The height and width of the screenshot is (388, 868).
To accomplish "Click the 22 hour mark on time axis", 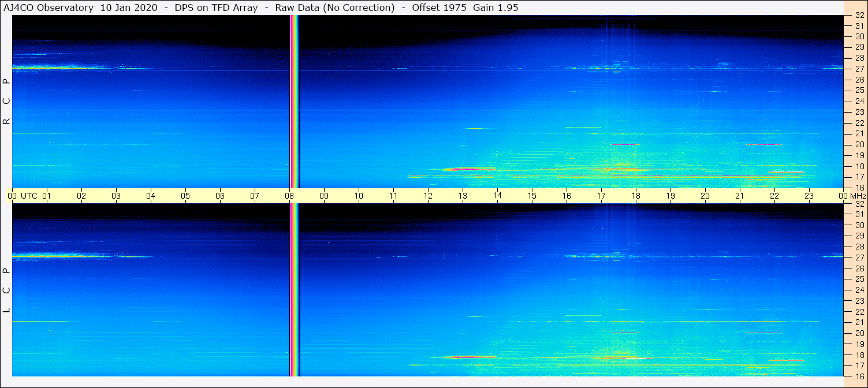I will click(774, 196).
